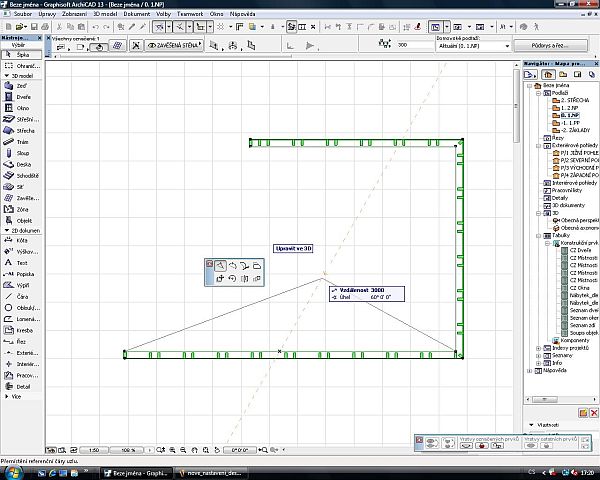Open the Zobrazení menu
600x480 pixels.
coord(75,14)
